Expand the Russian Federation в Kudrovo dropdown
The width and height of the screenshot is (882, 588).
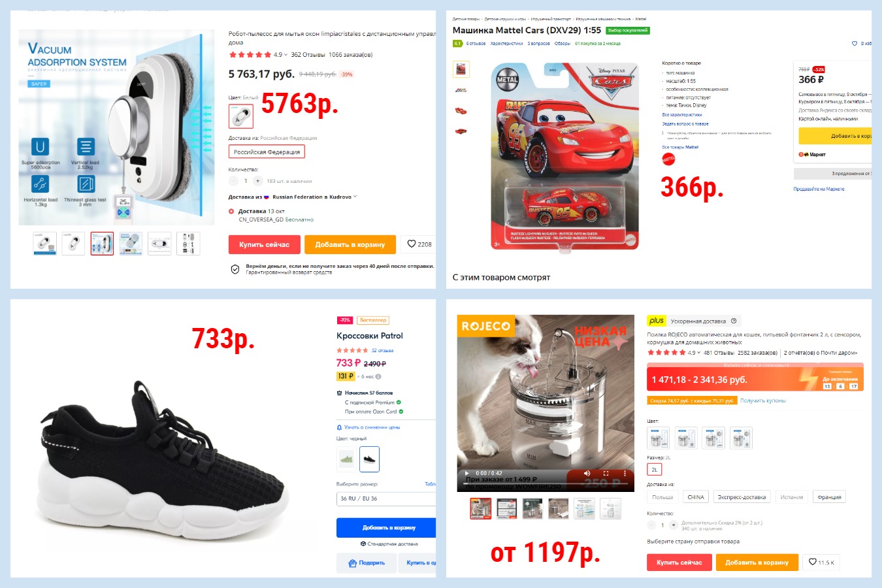[x=355, y=197]
